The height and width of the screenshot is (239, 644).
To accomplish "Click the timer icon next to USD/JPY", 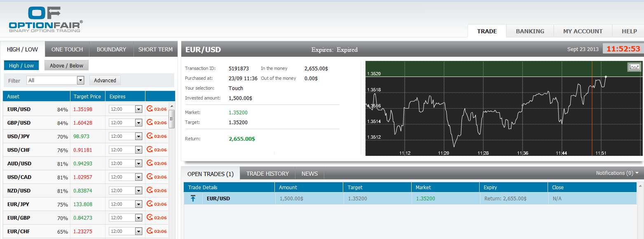I will 150,136.
